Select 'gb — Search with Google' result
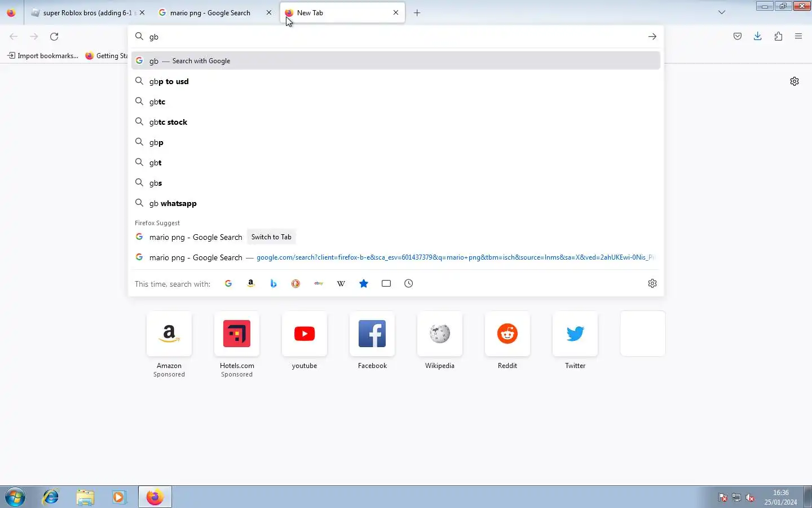The height and width of the screenshot is (508, 812). point(396,60)
